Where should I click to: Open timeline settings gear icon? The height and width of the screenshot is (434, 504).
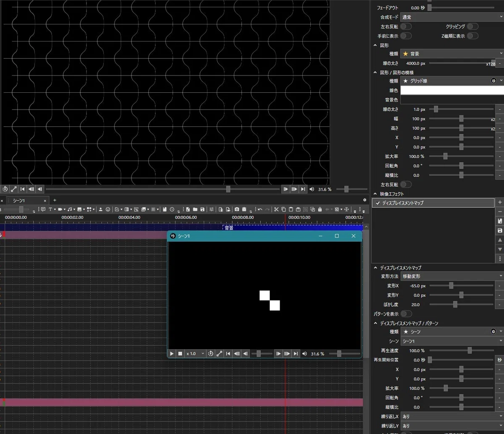pos(364,200)
